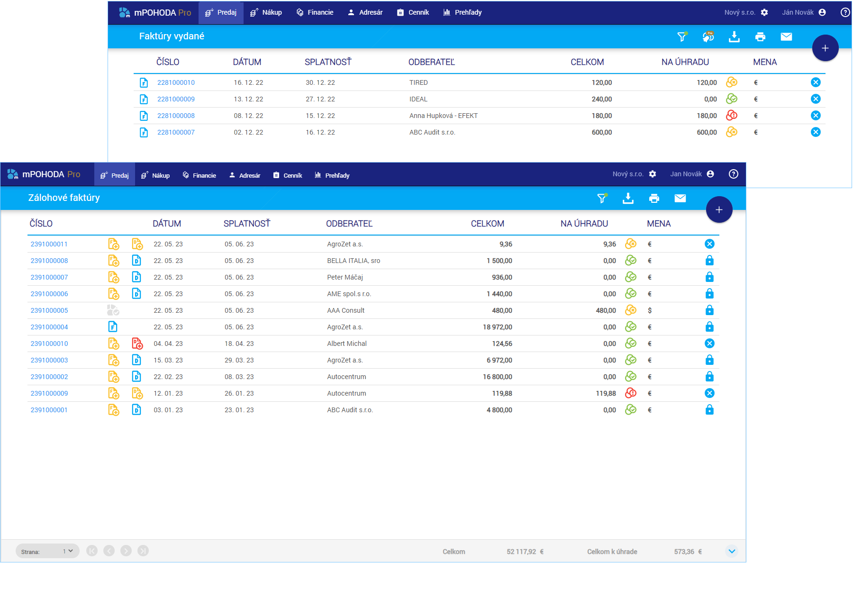Click yellow invoice icon on 2391000002 row
The width and height of the screenshot is (853, 616).
point(113,377)
